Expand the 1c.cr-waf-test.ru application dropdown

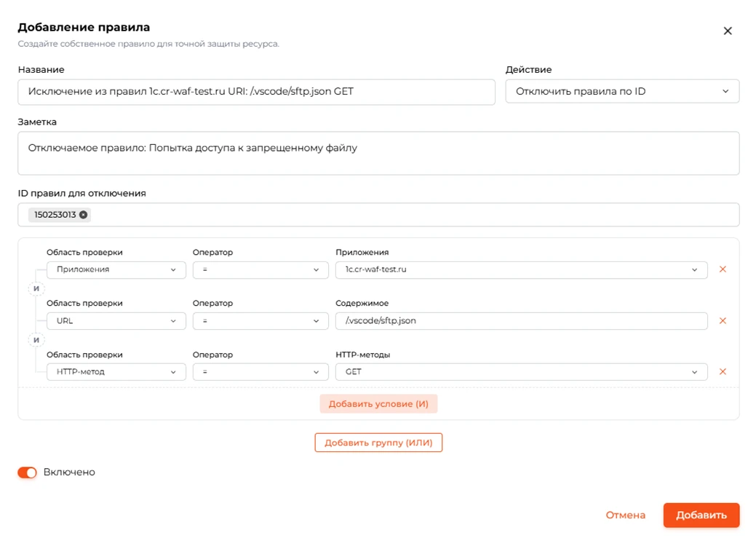tap(521, 269)
